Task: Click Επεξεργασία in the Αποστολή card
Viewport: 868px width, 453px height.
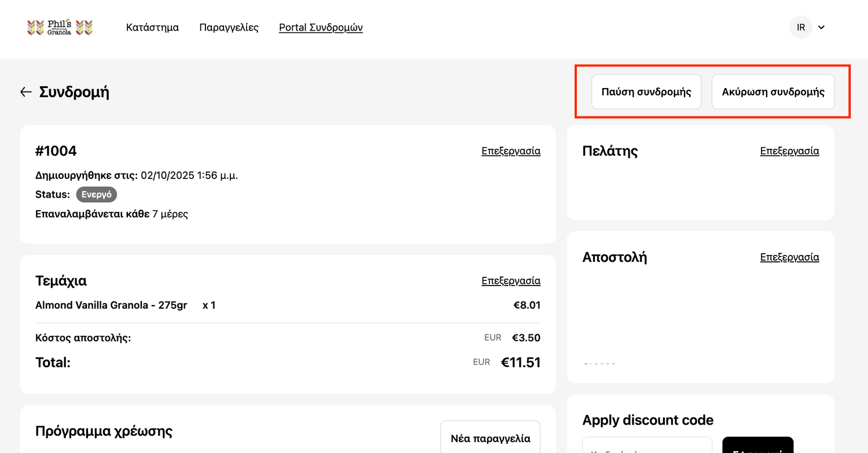Action: tap(789, 257)
